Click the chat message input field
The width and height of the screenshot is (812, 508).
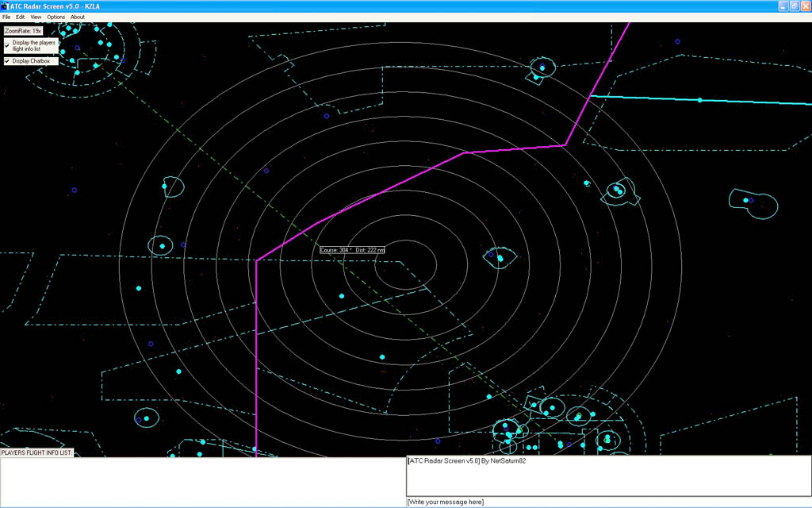608,502
